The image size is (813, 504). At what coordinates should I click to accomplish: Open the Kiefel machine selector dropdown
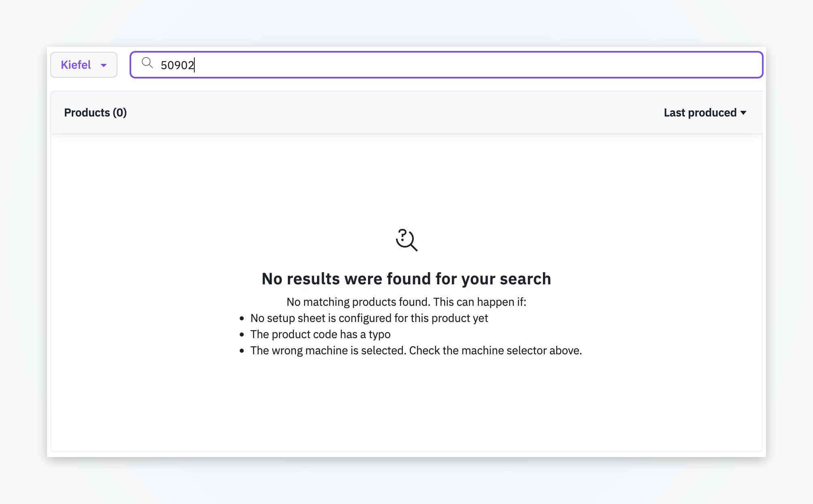84,65
